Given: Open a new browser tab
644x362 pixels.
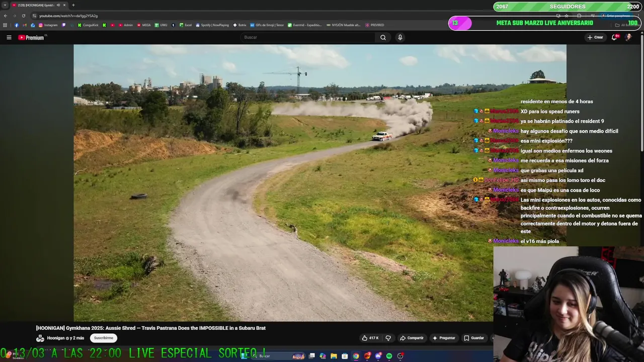Looking at the screenshot, I should click(73, 5).
